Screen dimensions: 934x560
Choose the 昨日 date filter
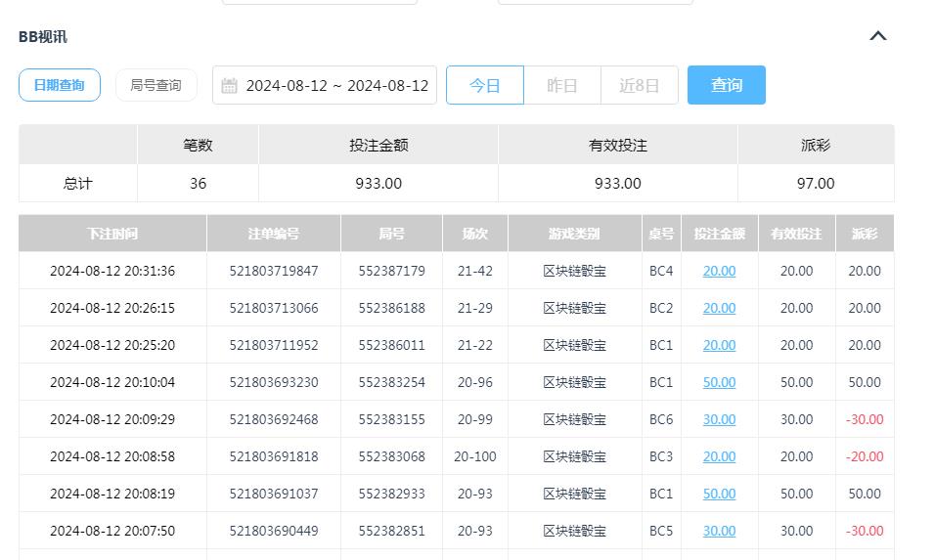(x=561, y=85)
